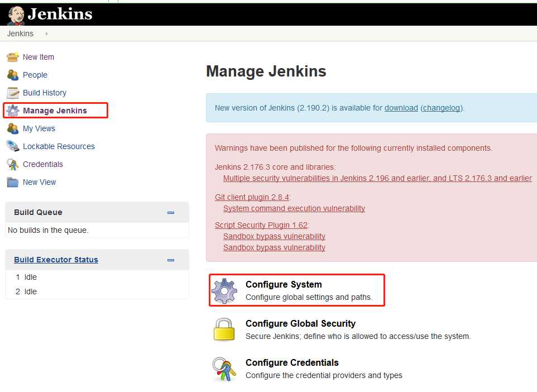
Task: Collapse the Build Executor Status panel
Action: pyautogui.click(x=171, y=260)
